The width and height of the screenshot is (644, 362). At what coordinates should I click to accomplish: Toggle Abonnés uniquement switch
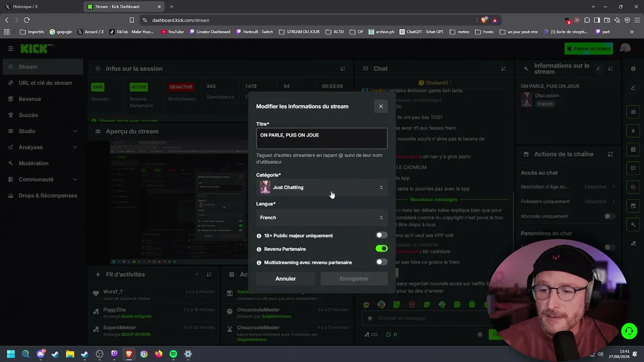click(x=609, y=216)
